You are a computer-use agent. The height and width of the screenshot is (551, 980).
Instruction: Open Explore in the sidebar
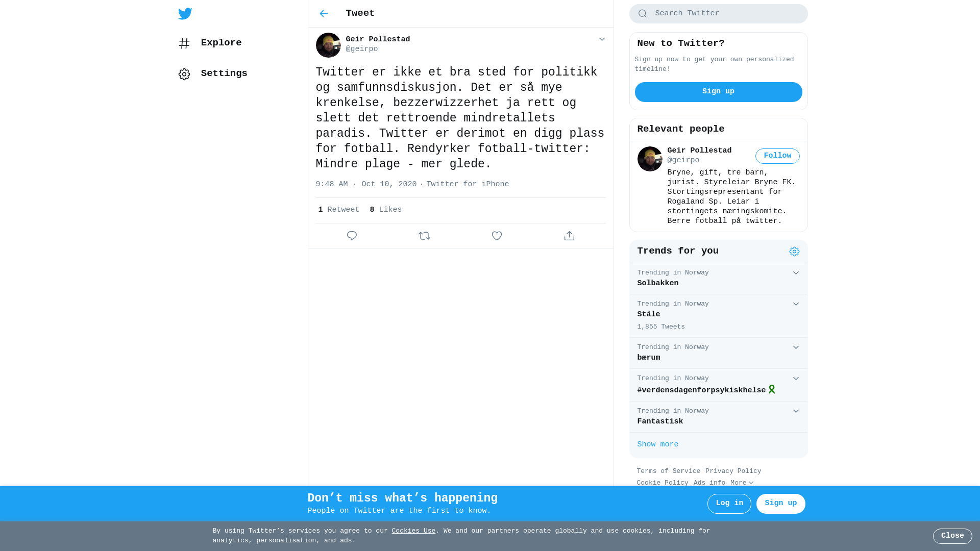click(210, 43)
